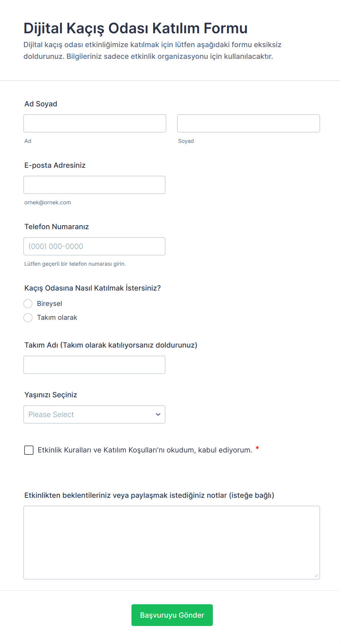Click the "Yaşınızı Seçiniz" label
This screenshot has width=340, height=644.
pyautogui.click(x=51, y=395)
